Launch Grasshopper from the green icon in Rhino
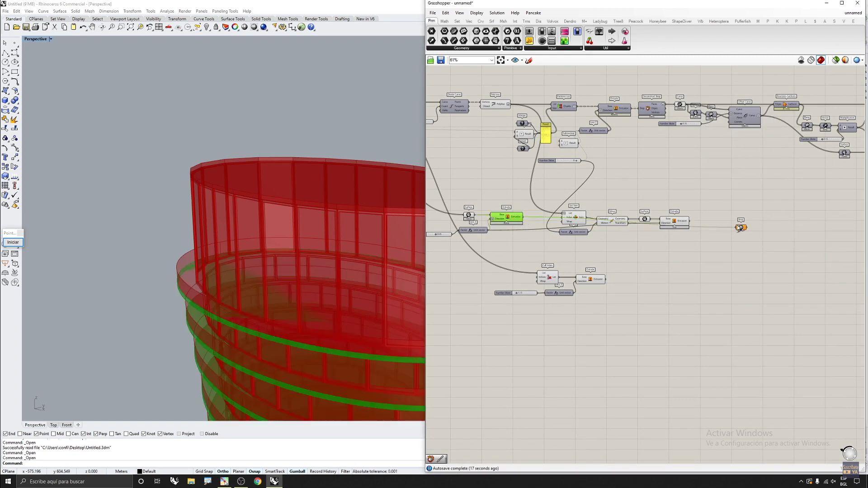868x488 pixels. pyautogui.click(x=302, y=27)
